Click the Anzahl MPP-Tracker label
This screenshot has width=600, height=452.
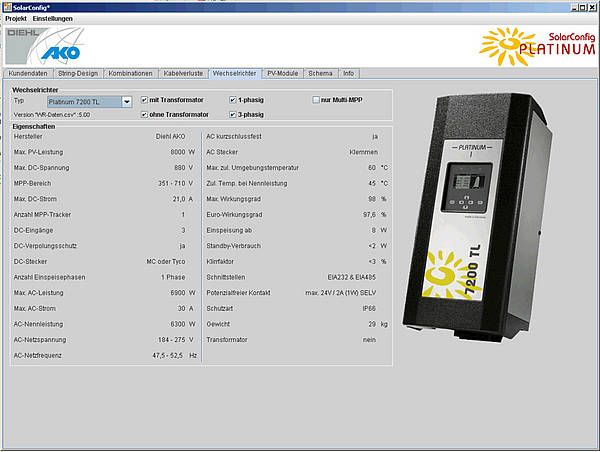(42, 215)
